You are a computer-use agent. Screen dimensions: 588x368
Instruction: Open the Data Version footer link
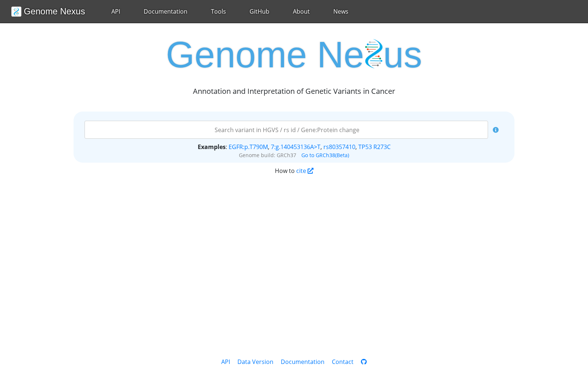[x=255, y=362]
